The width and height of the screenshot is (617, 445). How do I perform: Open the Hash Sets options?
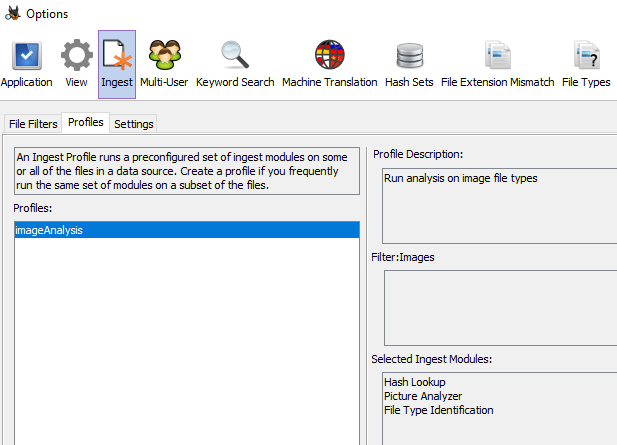(409, 64)
